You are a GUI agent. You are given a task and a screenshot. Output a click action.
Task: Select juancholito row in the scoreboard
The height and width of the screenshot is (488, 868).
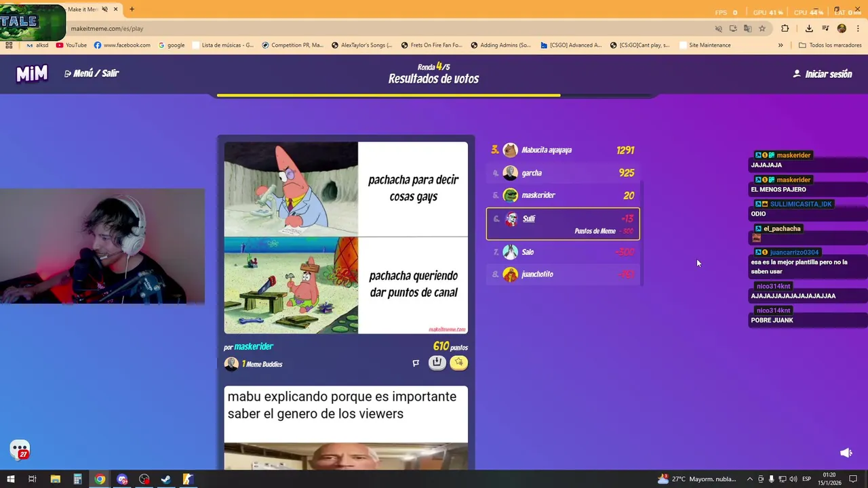[563, 274]
